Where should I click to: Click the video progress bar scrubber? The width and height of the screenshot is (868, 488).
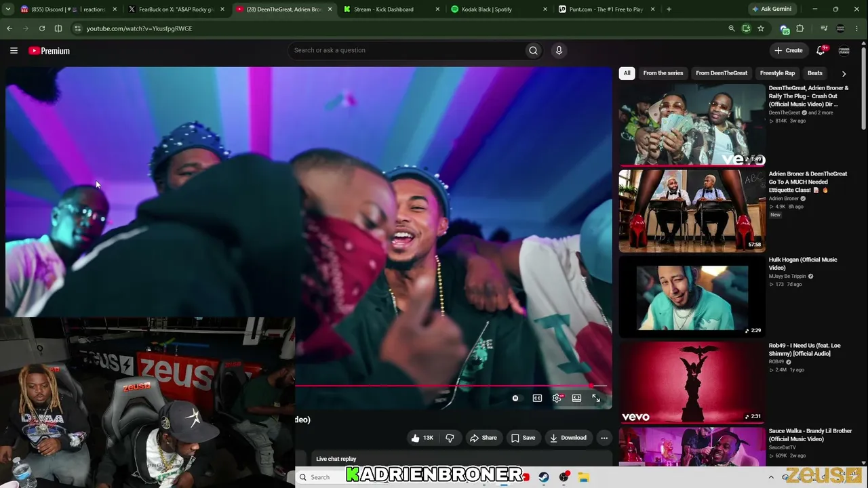click(592, 386)
